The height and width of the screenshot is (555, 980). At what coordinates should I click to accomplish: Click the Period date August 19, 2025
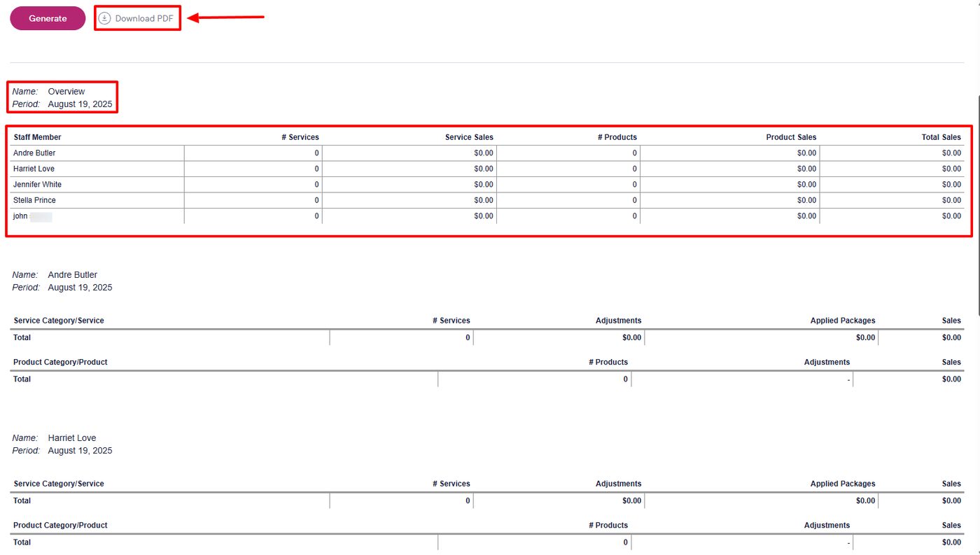click(x=80, y=104)
